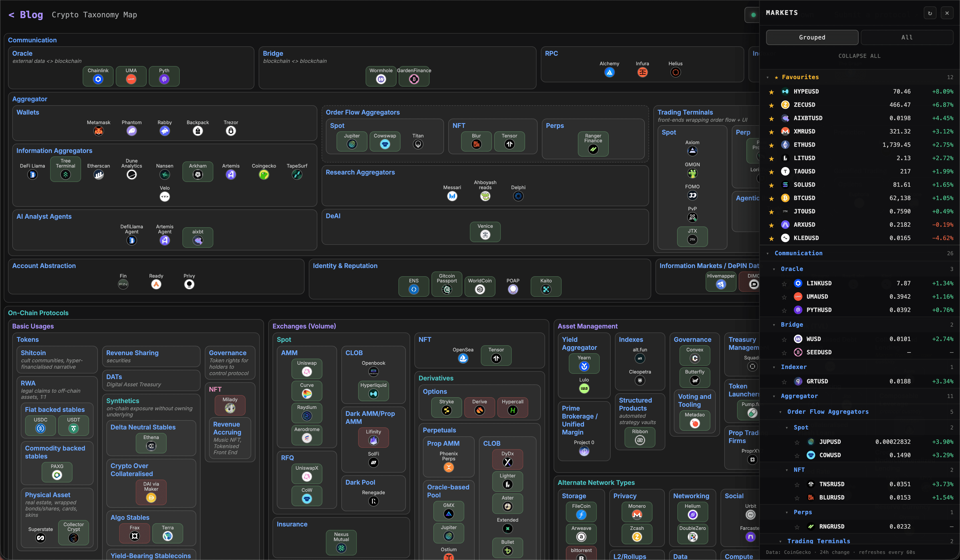Click the Chainlink oracle icon
960x560 pixels.
click(x=98, y=79)
